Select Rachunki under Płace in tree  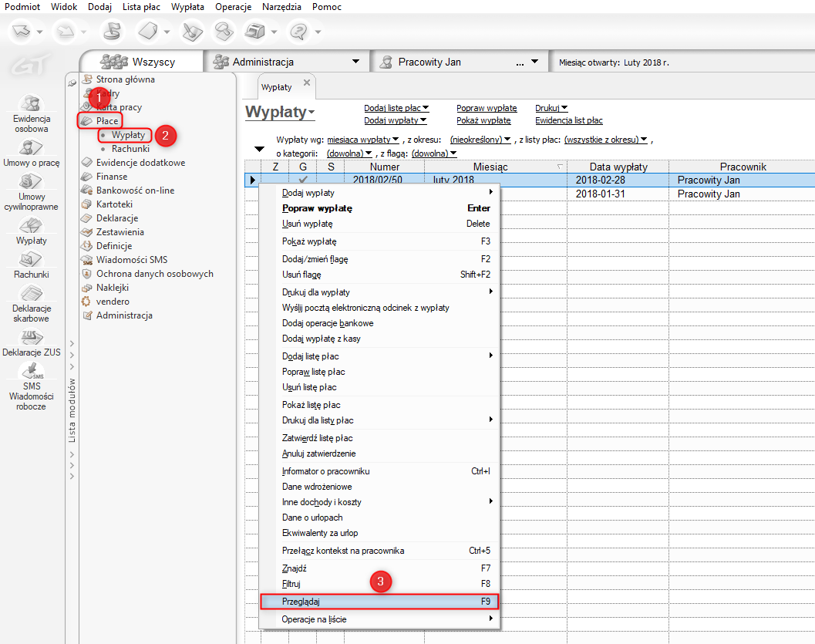click(x=130, y=149)
